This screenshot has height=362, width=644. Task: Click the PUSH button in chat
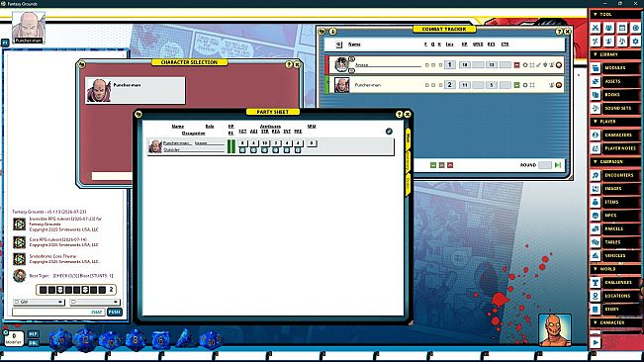(114, 313)
